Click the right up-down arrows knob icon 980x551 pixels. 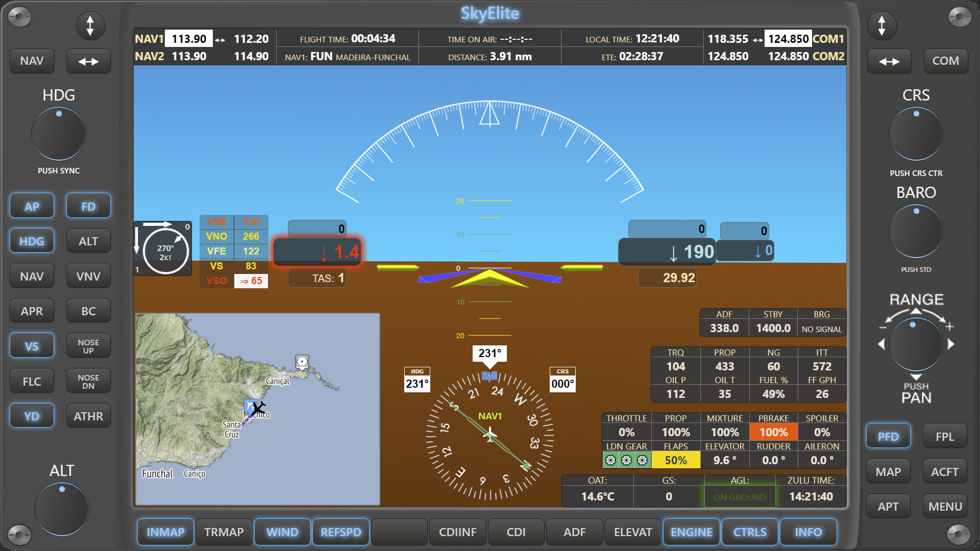(881, 26)
